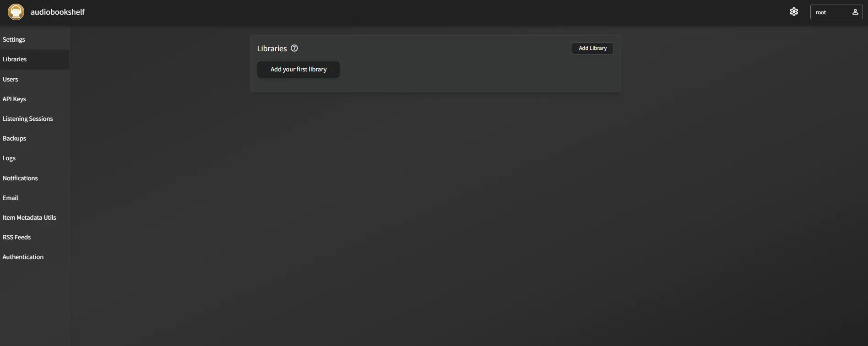Click the audiobookshelf logo icon
The image size is (868, 346).
pos(16,12)
